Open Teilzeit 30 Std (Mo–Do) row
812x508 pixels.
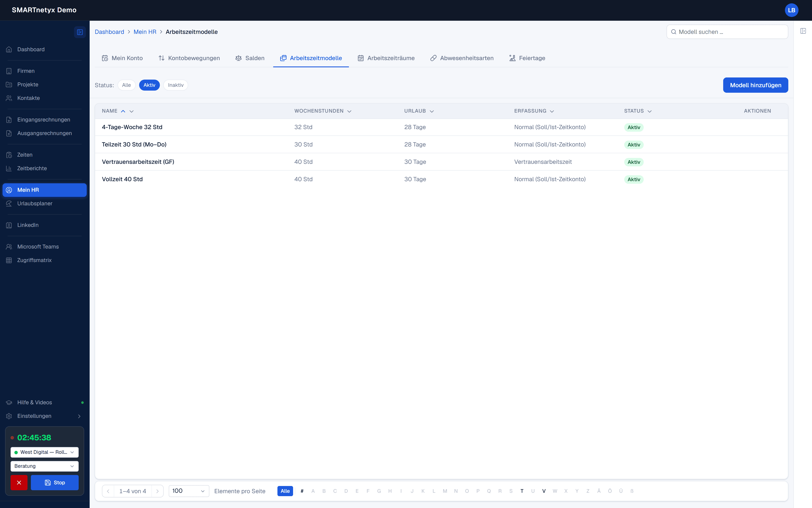pyautogui.click(x=441, y=145)
